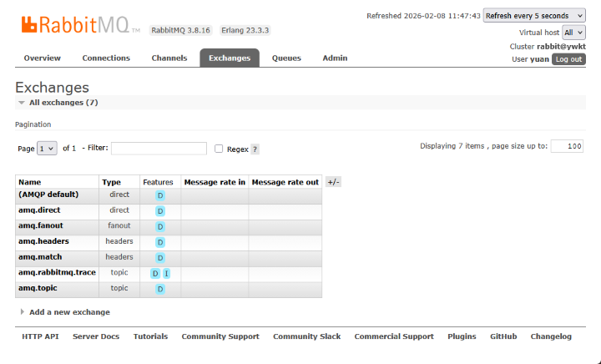The height and width of the screenshot is (364, 601).
Task: Click the D badge in amq.headers row
Action: pyautogui.click(x=160, y=242)
